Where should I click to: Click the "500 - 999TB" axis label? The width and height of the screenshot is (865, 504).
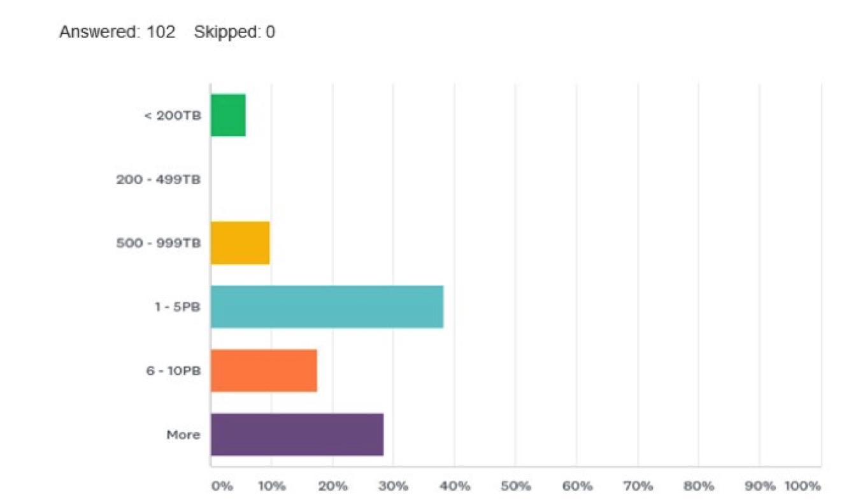click(x=159, y=243)
